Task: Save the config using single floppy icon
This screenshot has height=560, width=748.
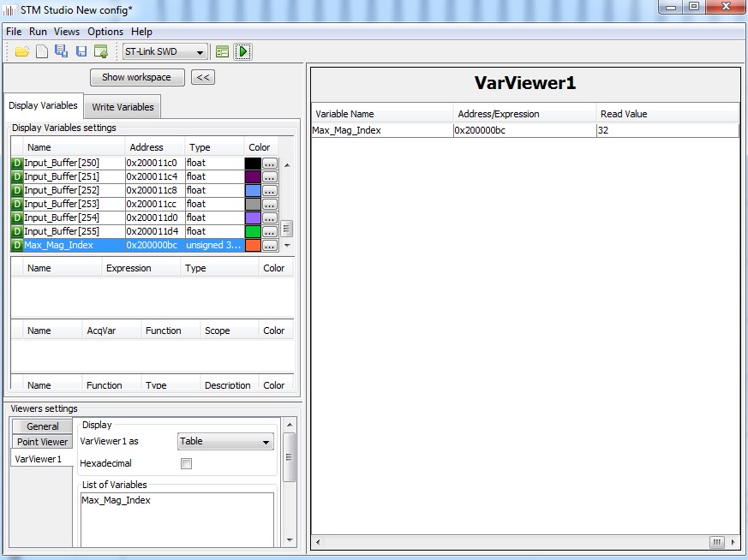Action: [81, 51]
